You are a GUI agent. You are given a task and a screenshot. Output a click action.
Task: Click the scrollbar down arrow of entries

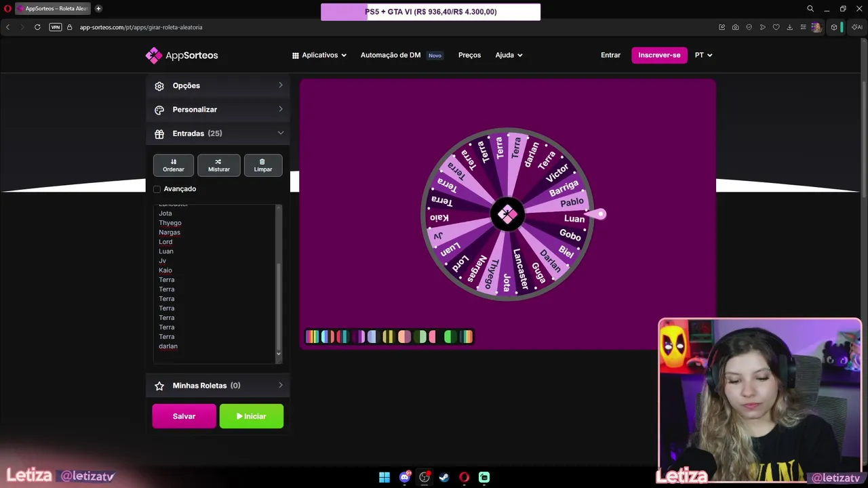(278, 354)
